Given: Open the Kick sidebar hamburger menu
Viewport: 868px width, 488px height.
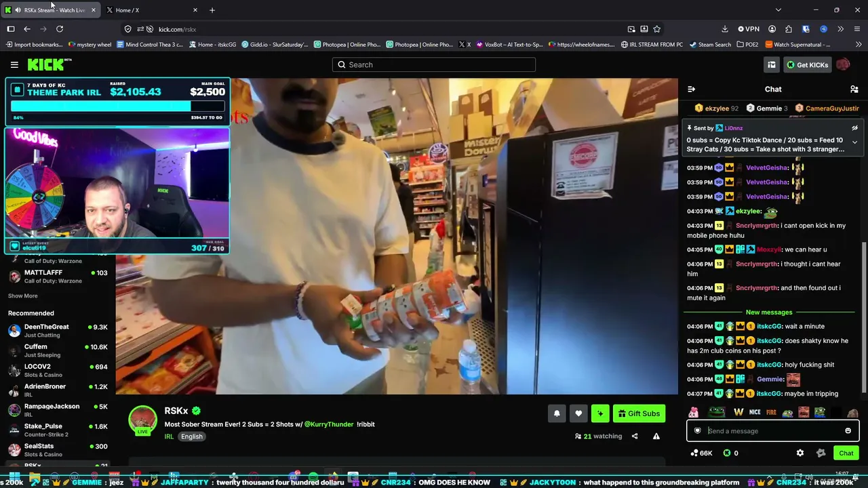Looking at the screenshot, I should tap(14, 64).
